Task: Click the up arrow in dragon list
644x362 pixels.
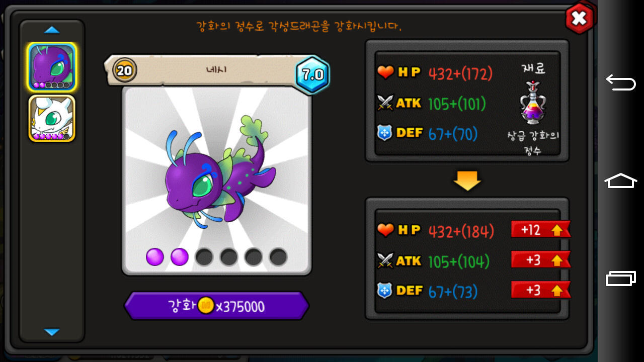Action: tap(52, 30)
